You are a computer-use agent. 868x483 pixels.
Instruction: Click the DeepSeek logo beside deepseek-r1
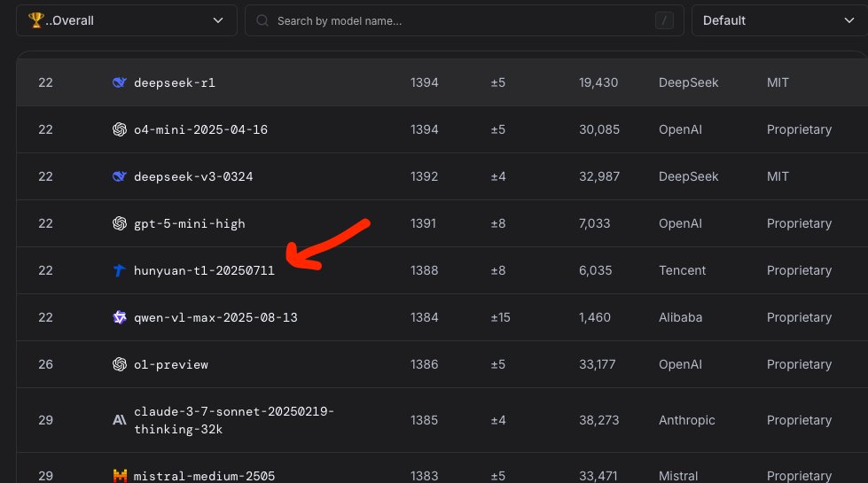click(x=120, y=82)
